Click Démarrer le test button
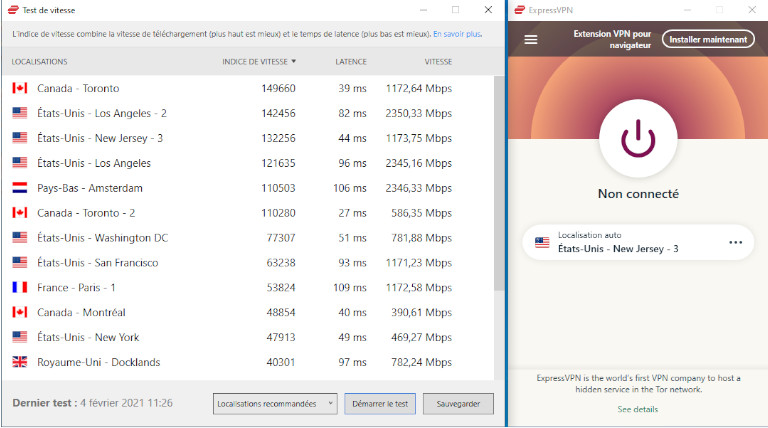768x428 pixels. (x=380, y=404)
